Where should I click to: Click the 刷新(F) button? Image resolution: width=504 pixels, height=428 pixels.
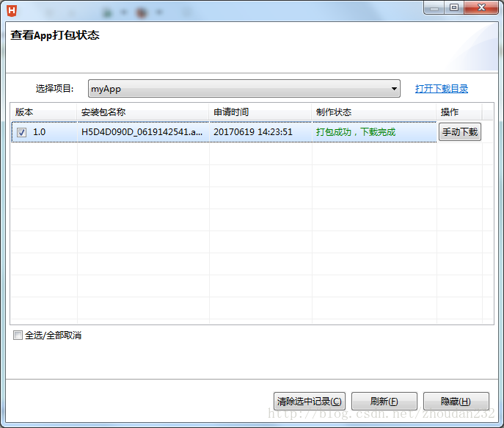click(384, 401)
